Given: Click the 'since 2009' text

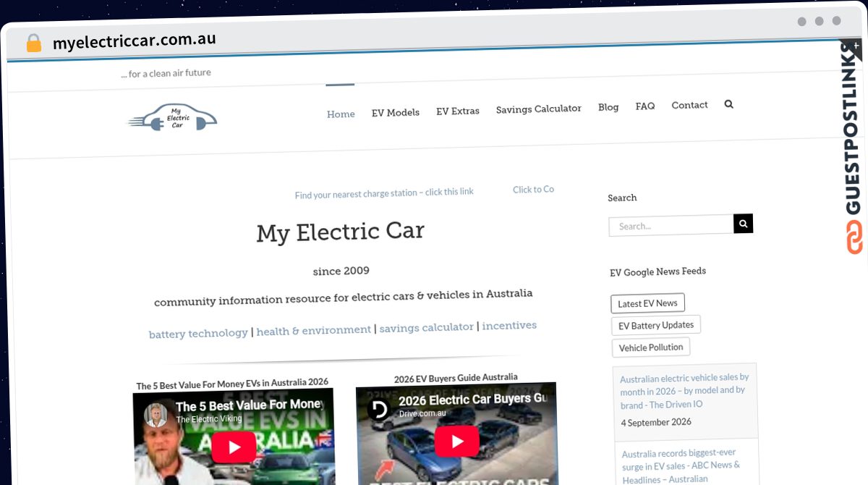Looking at the screenshot, I should coord(341,271).
